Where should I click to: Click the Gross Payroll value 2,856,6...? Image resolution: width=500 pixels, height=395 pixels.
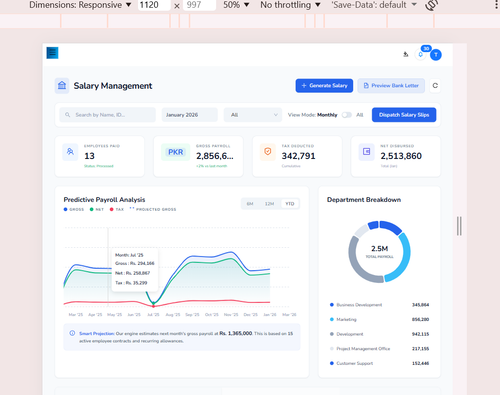(215, 156)
